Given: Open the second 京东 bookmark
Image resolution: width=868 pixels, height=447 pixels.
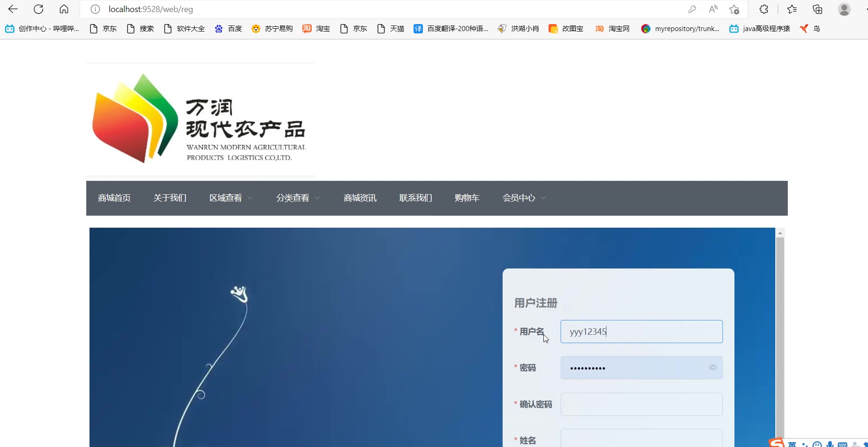Looking at the screenshot, I should 353,29.
